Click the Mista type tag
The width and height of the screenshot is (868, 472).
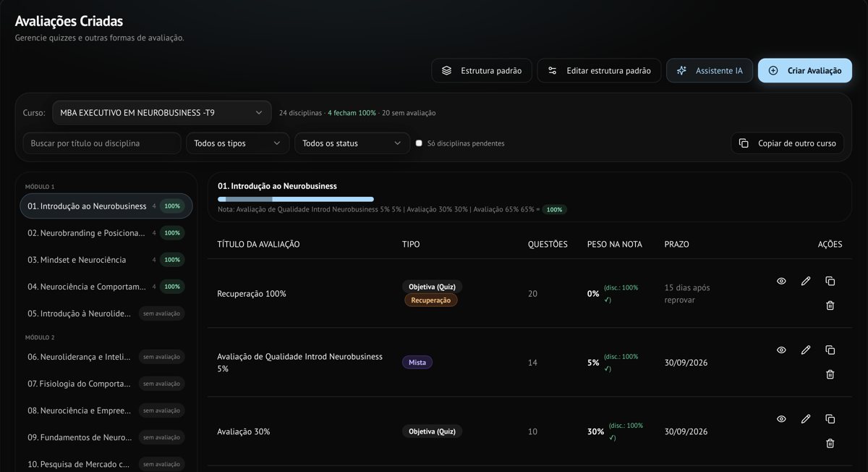(417, 363)
